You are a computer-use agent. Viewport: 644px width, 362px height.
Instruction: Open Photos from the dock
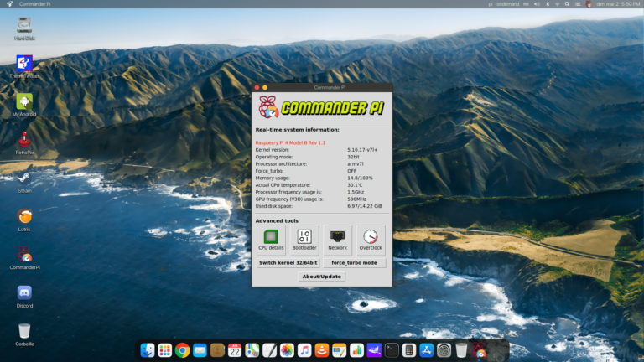tap(287, 350)
